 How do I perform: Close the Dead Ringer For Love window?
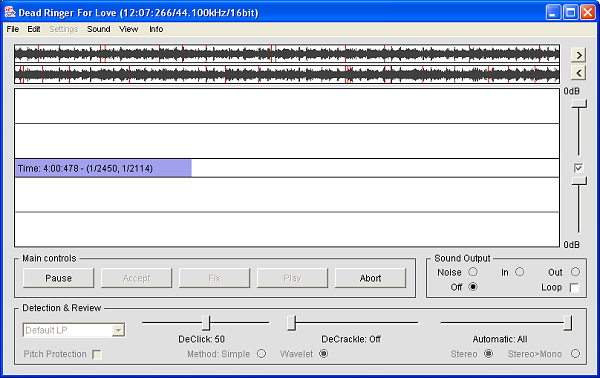click(x=588, y=12)
